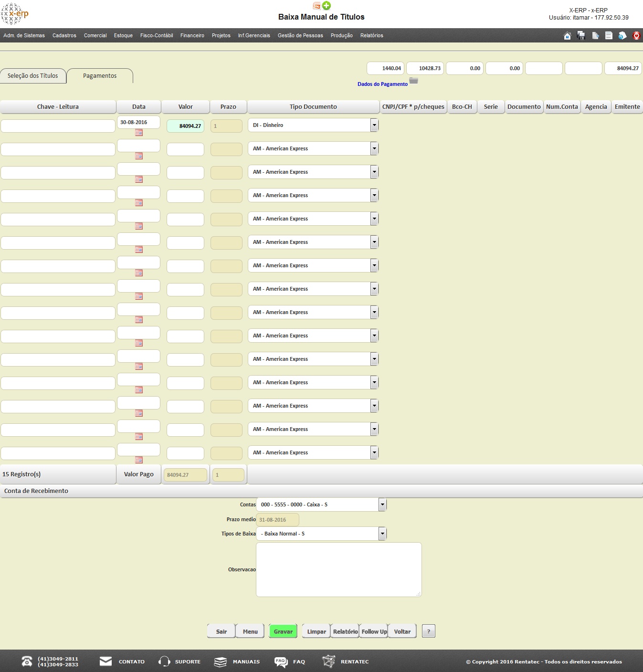Open the Cadastros menu
Viewport: 643px width, 672px height.
pos(64,35)
